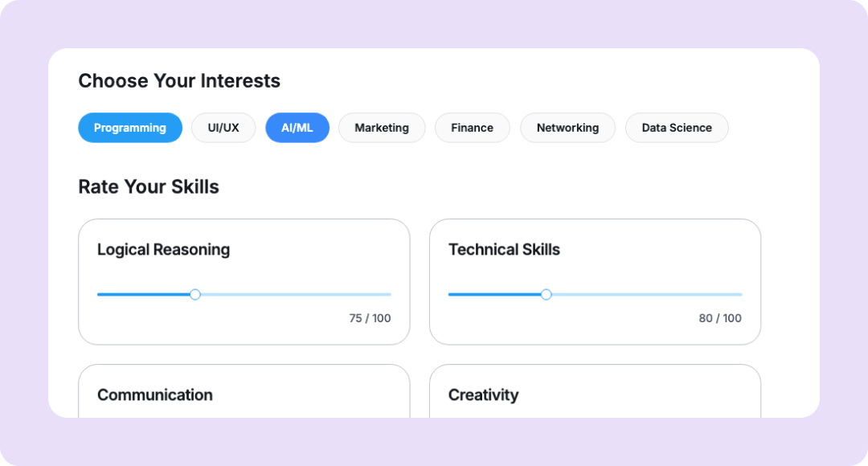Viewport: 868px width, 466px height.
Task: Toggle the Finance interest chip
Action: coord(472,128)
